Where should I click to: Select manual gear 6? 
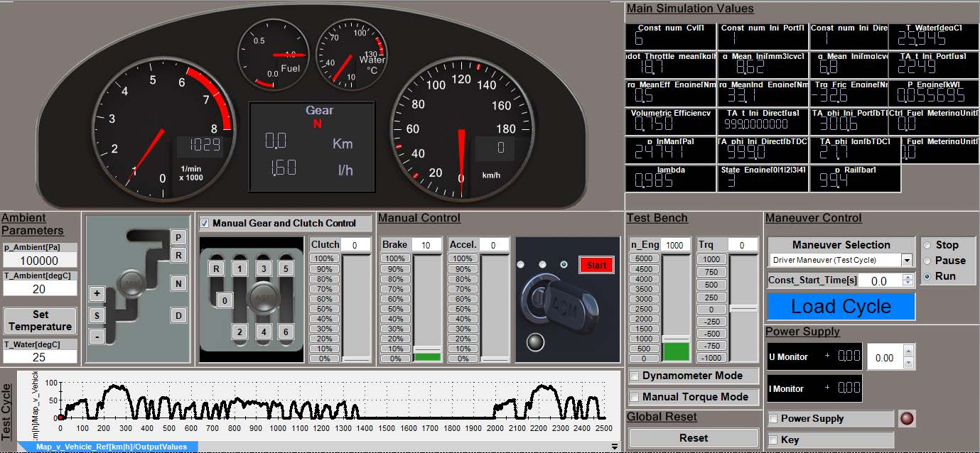tap(286, 332)
